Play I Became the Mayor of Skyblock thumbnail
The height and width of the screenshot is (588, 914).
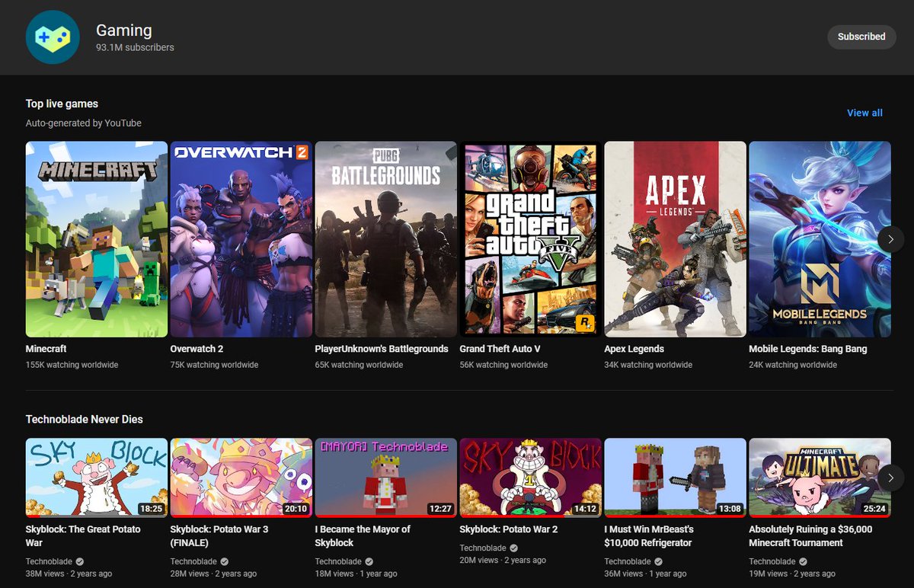point(386,478)
